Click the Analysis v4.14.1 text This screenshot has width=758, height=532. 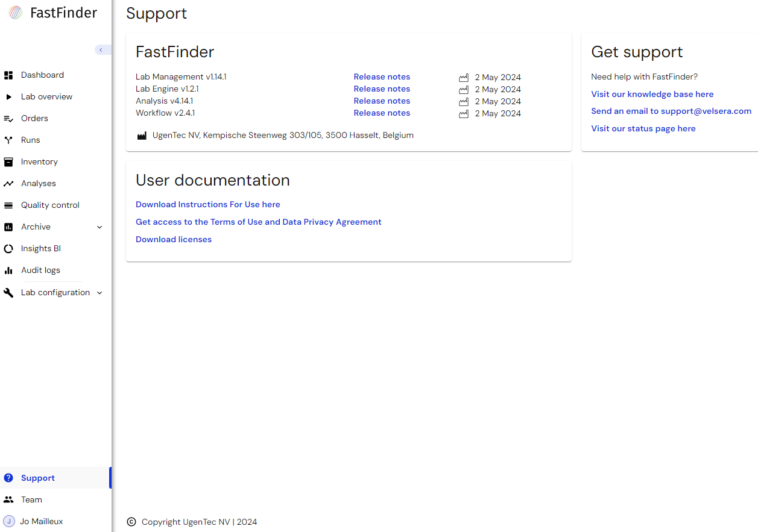165,101
